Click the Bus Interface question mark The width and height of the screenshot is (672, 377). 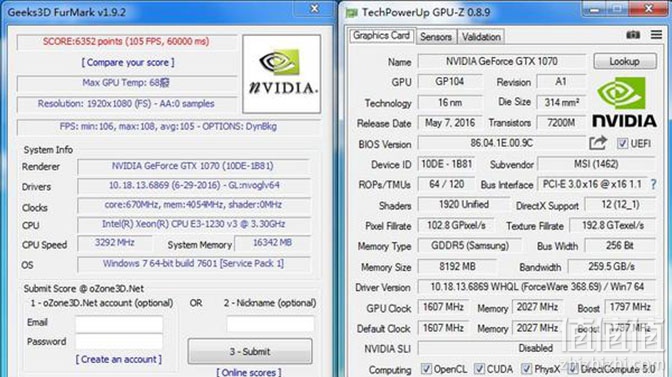(x=653, y=185)
